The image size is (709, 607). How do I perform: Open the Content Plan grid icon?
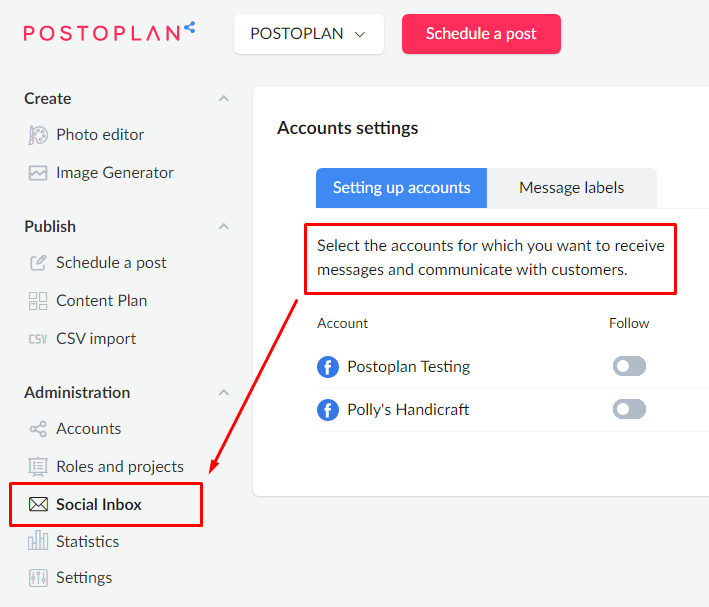(x=38, y=301)
